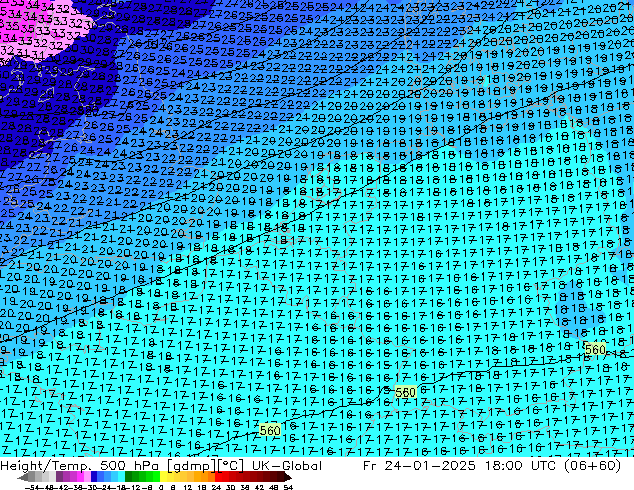The image size is (634, 490).
Task: Click the bright green swatch in the scale
Action: pos(156,478)
